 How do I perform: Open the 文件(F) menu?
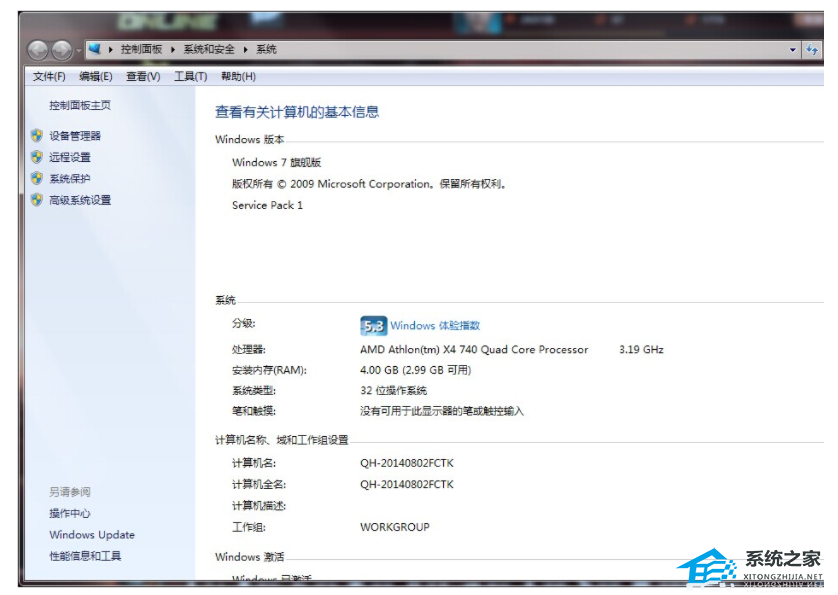(49, 76)
